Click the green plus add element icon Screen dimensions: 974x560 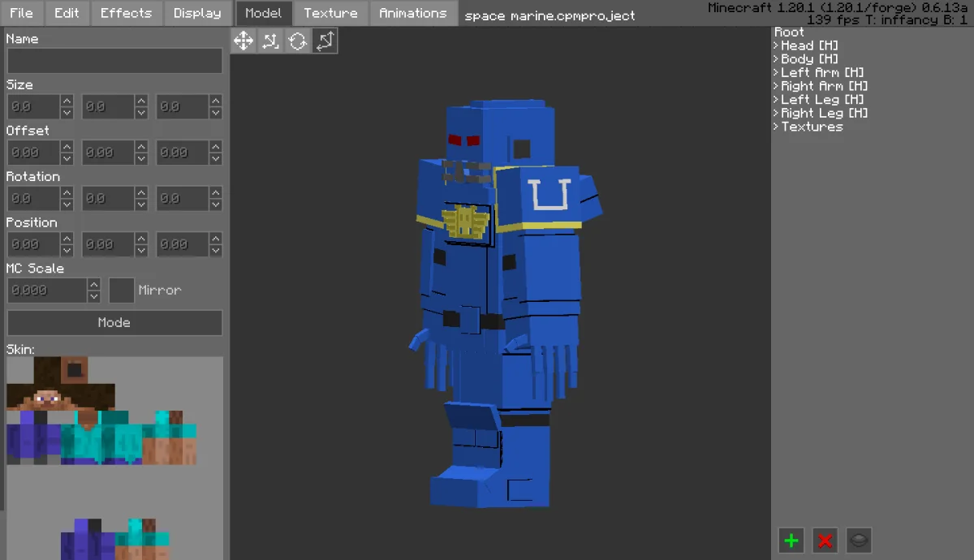point(791,540)
